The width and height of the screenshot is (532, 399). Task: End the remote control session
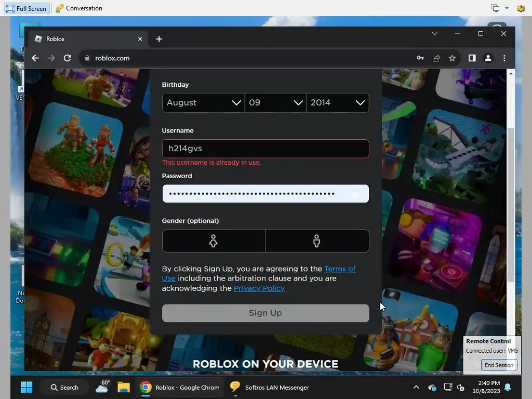tap(499, 365)
